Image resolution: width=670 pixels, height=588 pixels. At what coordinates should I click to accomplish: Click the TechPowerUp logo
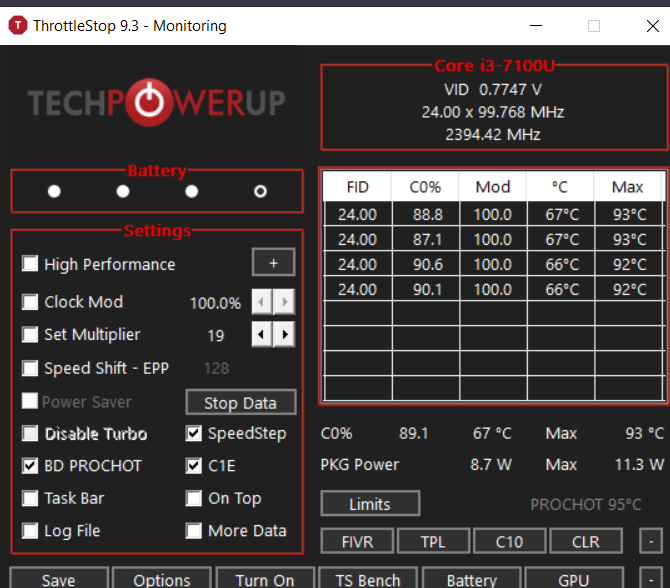tap(156, 103)
